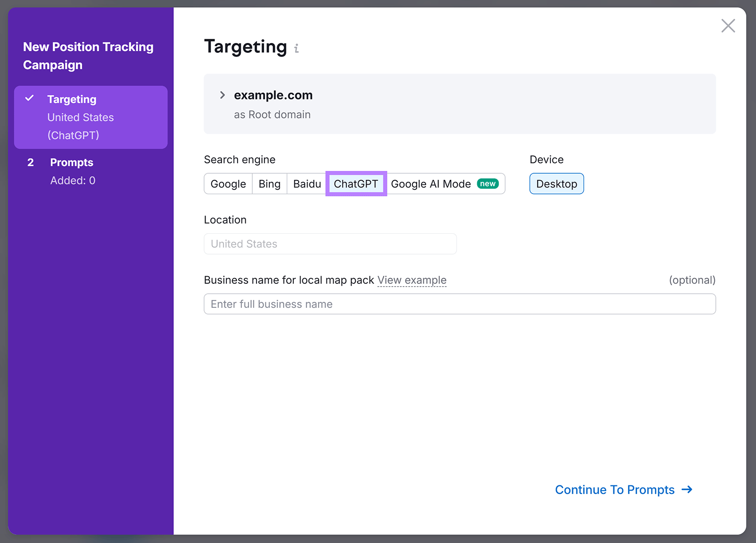This screenshot has width=756, height=543.
Task: Select Google AI Mode as the search engine
Action: (430, 184)
